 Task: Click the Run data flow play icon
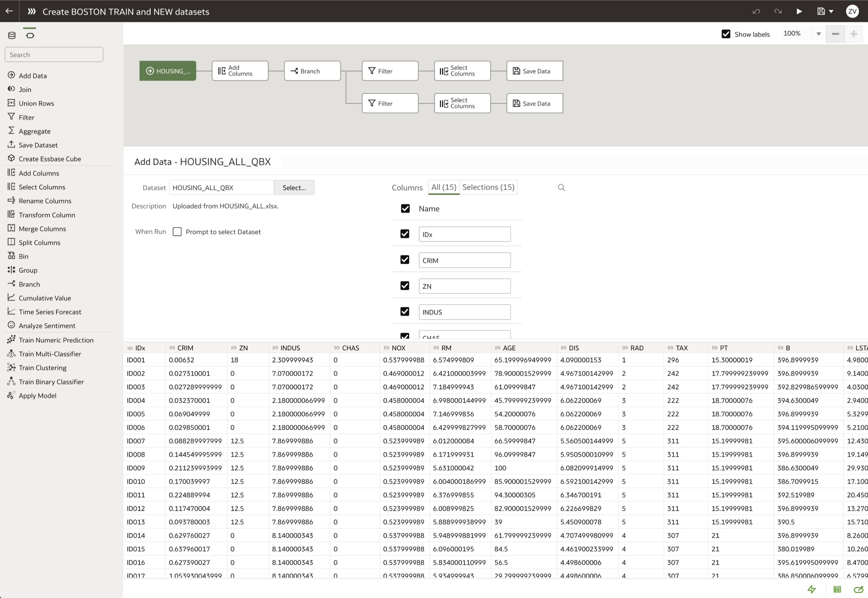pos(799,11)
